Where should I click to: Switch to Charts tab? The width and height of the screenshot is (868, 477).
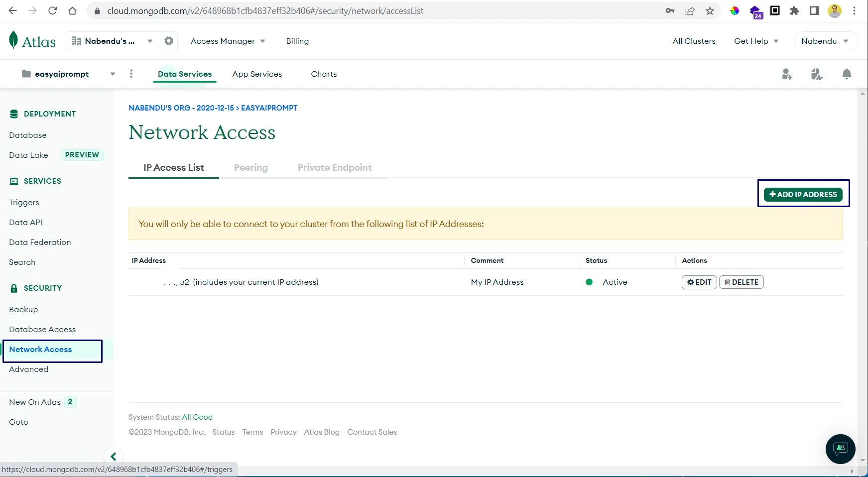[x=324, y=74]
